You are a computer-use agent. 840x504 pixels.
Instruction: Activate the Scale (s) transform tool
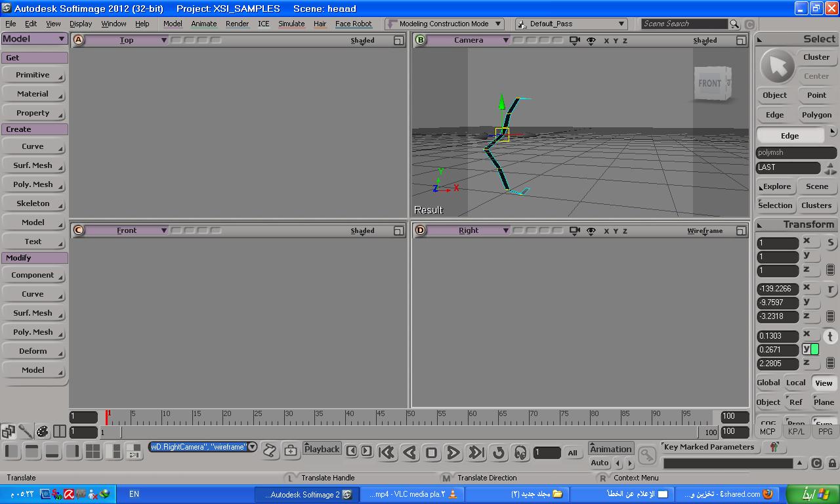coord(831,242)
